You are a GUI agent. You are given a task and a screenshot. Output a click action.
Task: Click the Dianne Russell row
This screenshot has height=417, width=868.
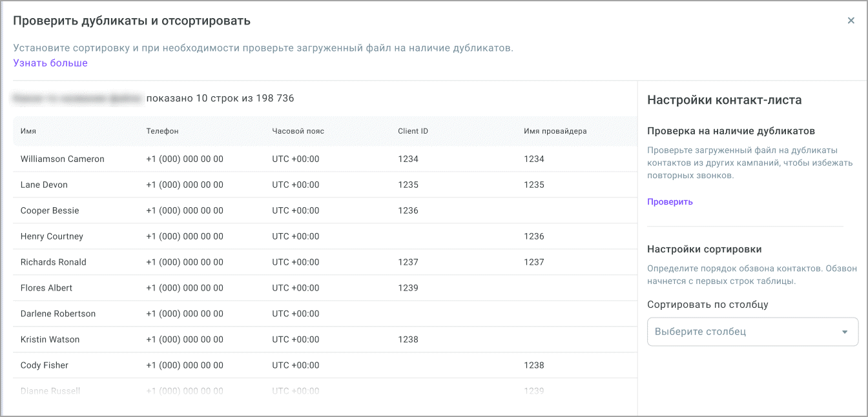pos(50,391)
